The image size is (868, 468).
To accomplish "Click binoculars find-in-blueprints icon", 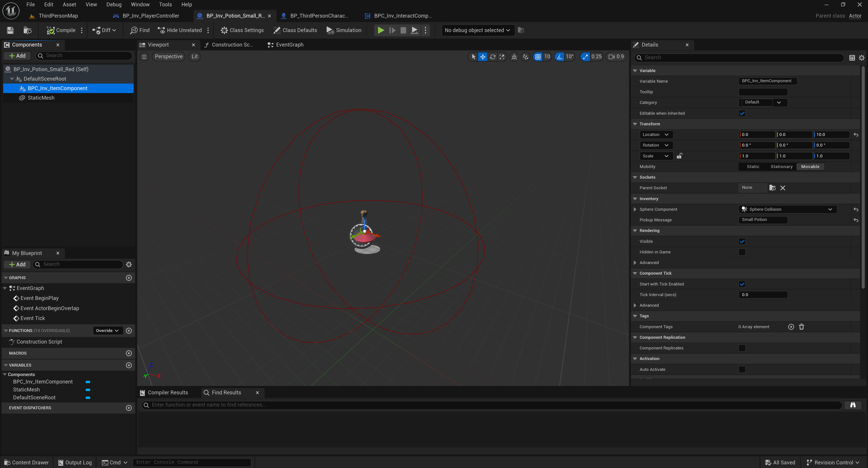I will [852, 405].
